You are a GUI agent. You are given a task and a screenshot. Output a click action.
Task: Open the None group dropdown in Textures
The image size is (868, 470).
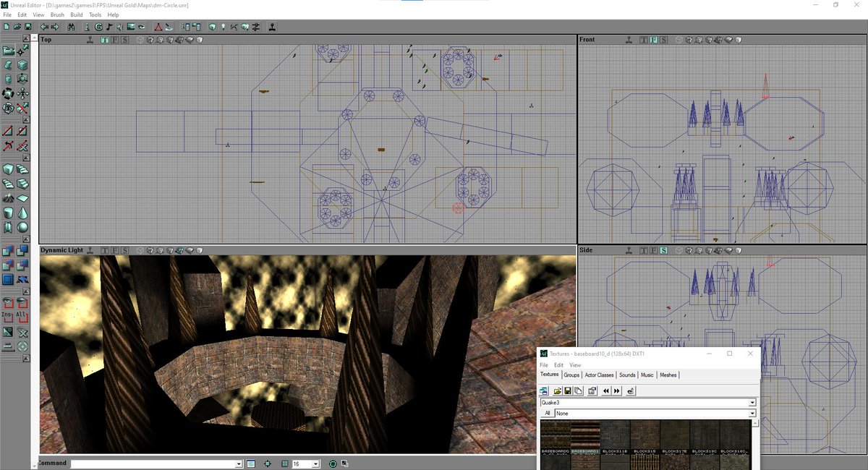[x=752, y=414]
